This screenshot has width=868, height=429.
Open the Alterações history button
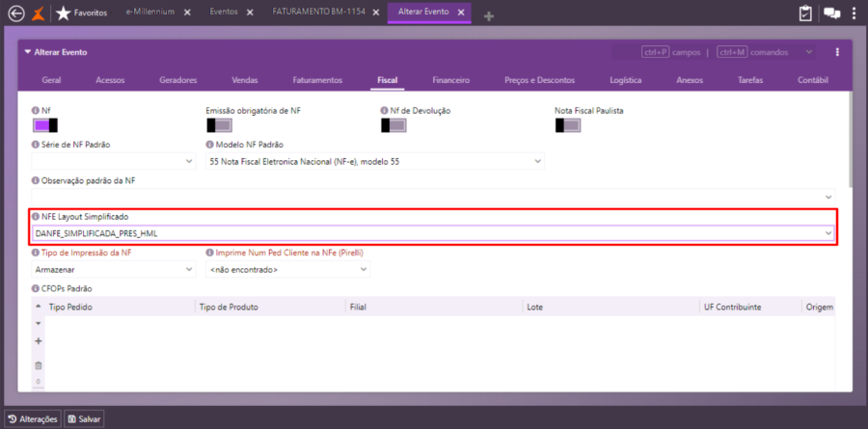[x=33, y=419]
